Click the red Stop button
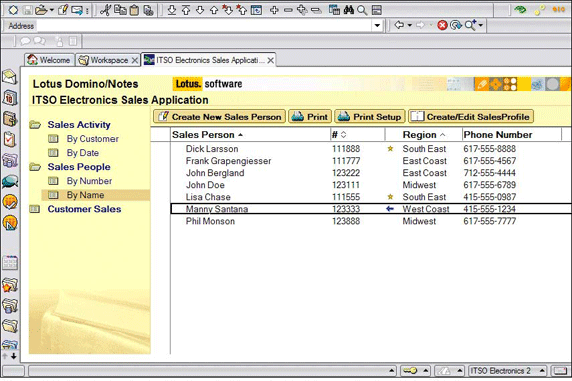This screenshot has width=572, height=381. pos(442,25)
